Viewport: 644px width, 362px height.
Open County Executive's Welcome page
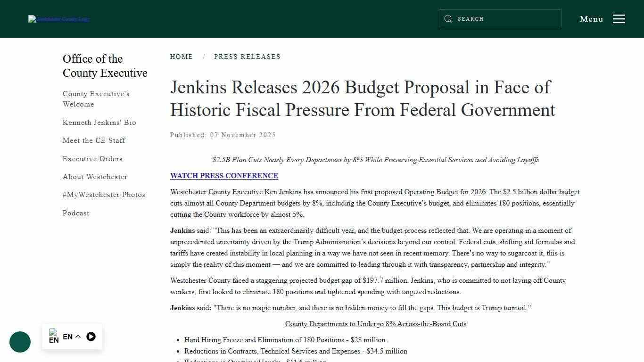(x=96, y=99)
